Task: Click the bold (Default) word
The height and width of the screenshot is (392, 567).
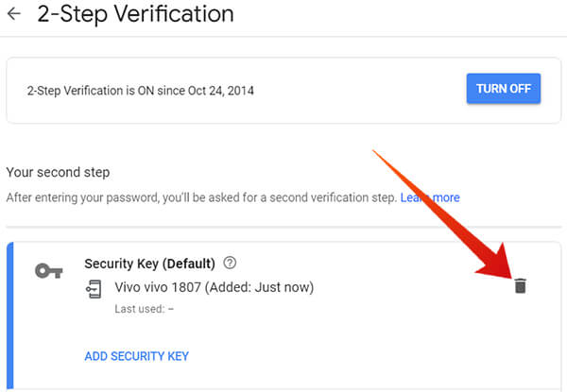Action: (x=189, y=264)
